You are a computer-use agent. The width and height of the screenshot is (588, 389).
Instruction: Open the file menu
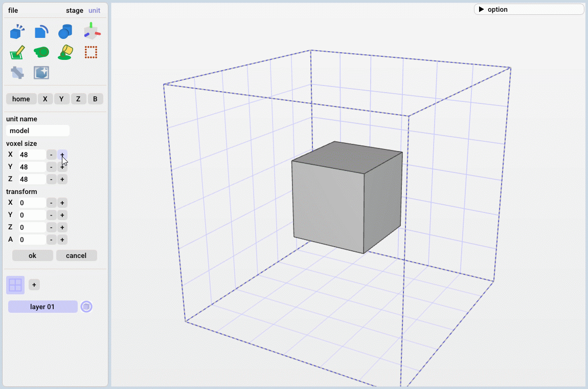(13, 11)
